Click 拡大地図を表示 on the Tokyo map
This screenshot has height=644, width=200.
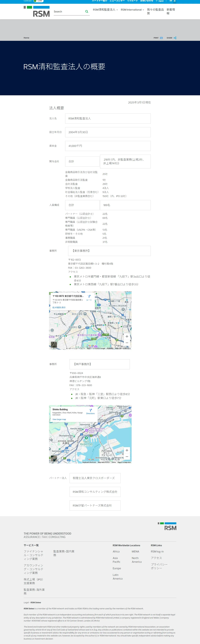[59, 307]
